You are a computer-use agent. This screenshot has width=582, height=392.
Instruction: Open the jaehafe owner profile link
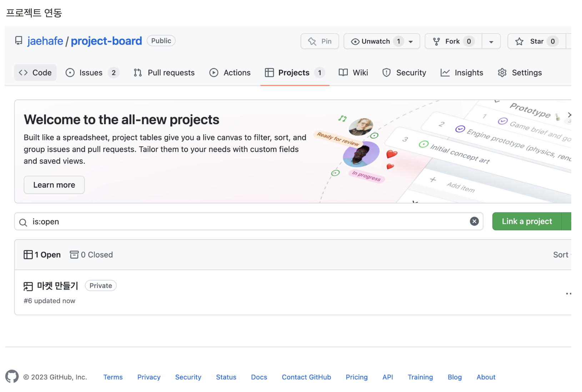[x=45, y=41]
